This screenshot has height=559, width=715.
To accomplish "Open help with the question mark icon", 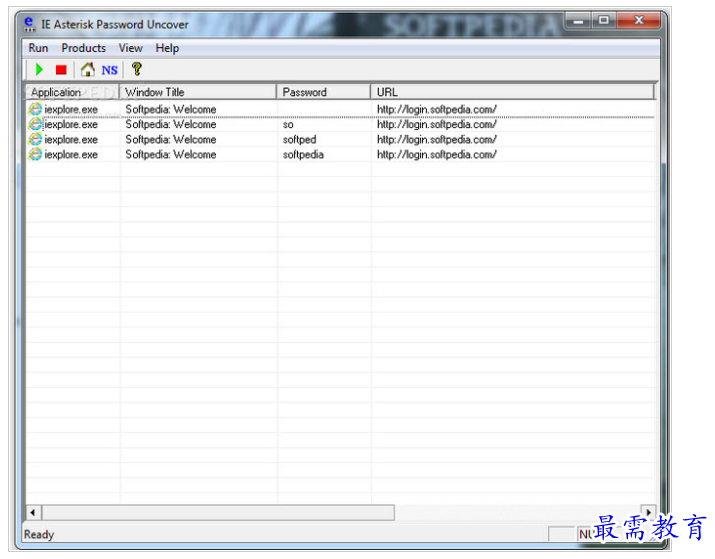I will 136,69.
